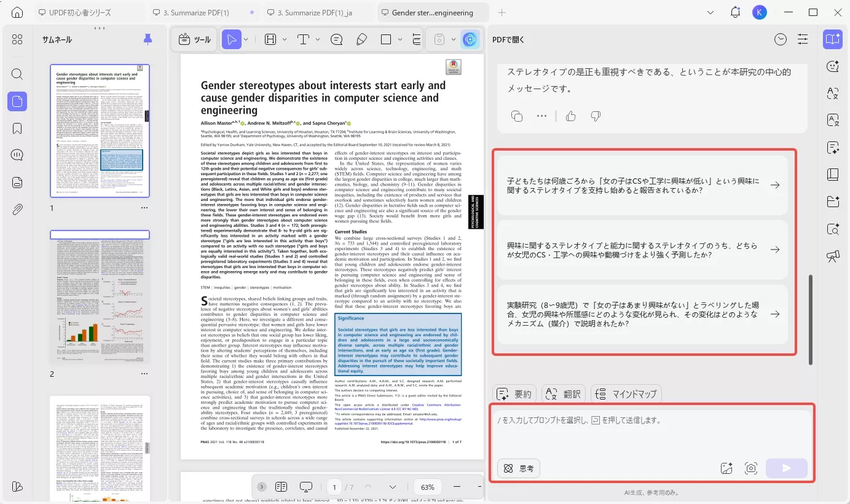Viewport: 850px width, 504px height.
Task: Select the highlighter annotation tool
Action: 361,39
